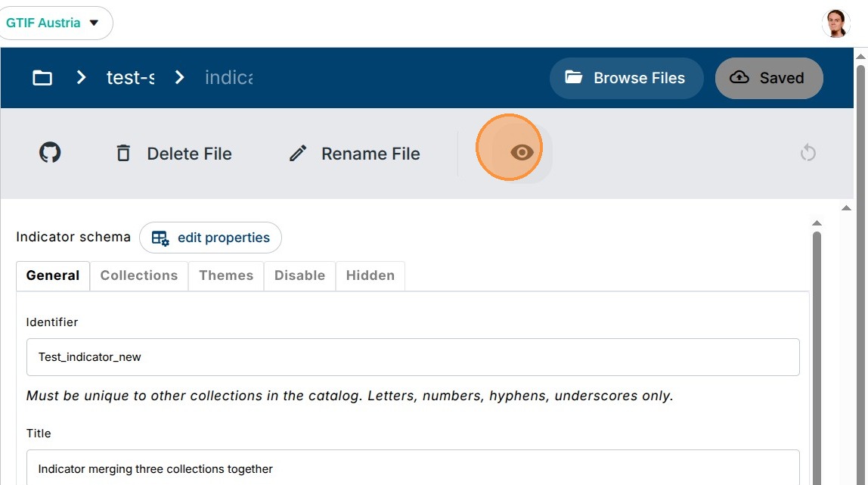
Task: Select the Hidden tab
Action: coord(370,275)
